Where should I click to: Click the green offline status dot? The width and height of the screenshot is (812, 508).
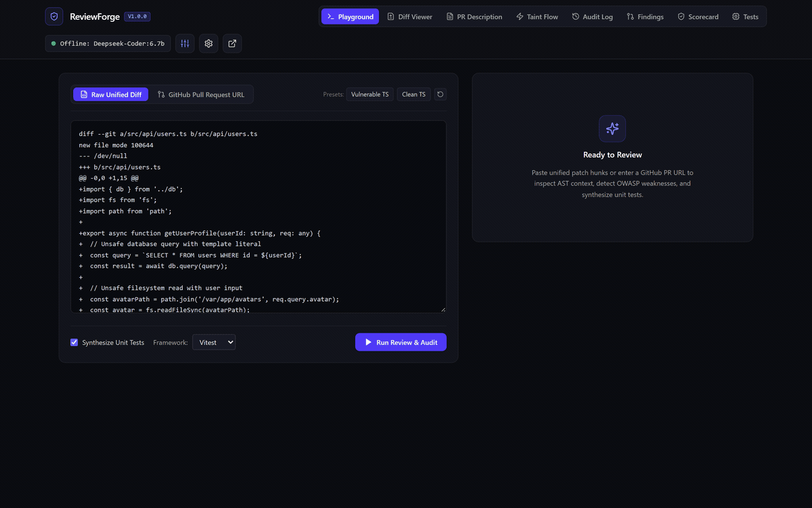pyautogui.click(x=53, y=43)
